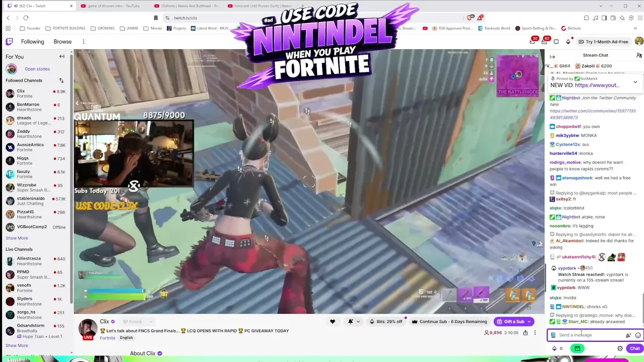Screen dimensions: 644x362
Task: Click Try 1-Month Ad-Free button
Action: coord(604,42)
